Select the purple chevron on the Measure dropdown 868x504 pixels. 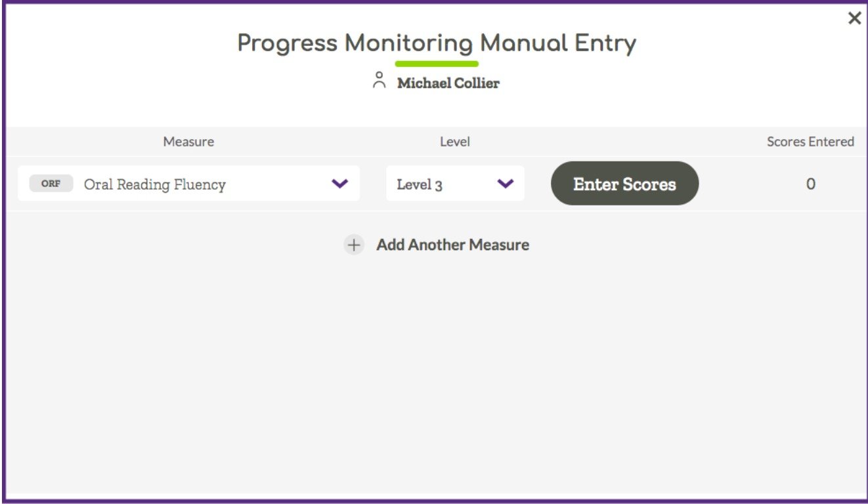click(339, 184)
